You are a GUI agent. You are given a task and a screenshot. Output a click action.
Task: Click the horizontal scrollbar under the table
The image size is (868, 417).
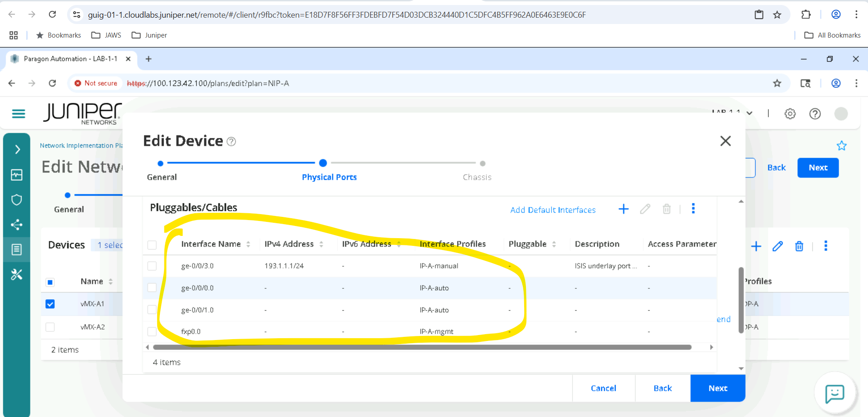(421, 347)
